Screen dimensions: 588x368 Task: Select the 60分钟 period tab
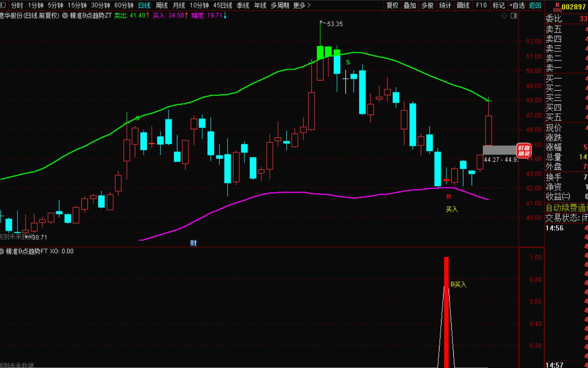tap(124, 5)
